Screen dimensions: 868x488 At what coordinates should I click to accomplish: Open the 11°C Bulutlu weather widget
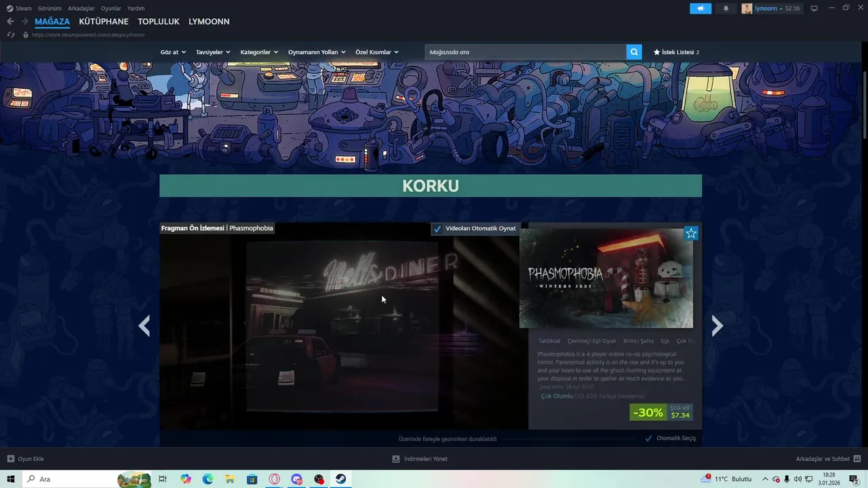click(727, 479)
